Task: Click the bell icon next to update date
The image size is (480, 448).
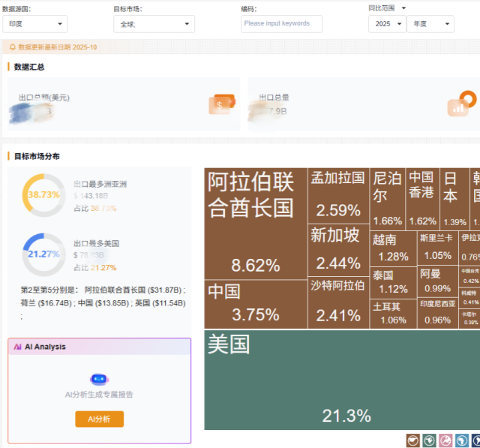Action: (x=13, y=47)
